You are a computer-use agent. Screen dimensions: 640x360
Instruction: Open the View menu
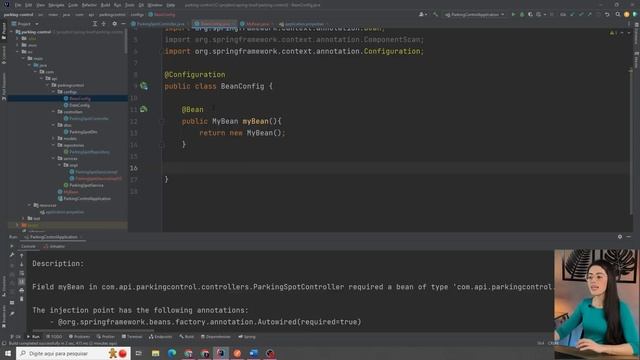40,5
